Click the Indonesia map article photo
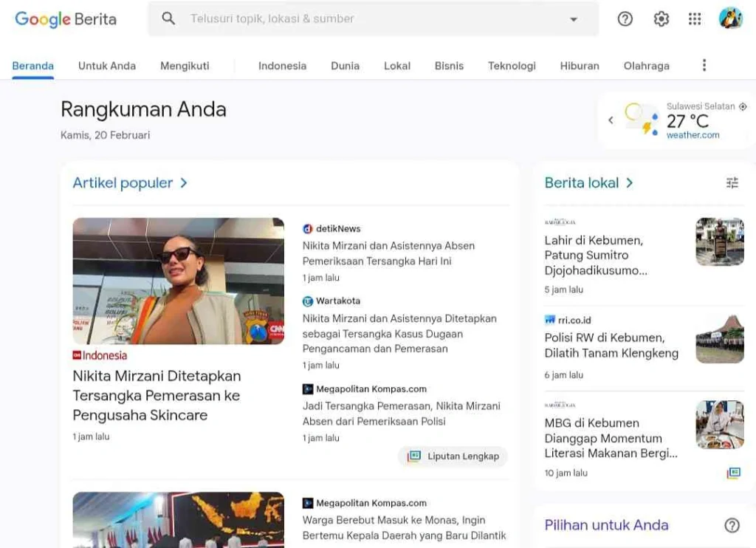756x548 pixels. pos(179,520)
